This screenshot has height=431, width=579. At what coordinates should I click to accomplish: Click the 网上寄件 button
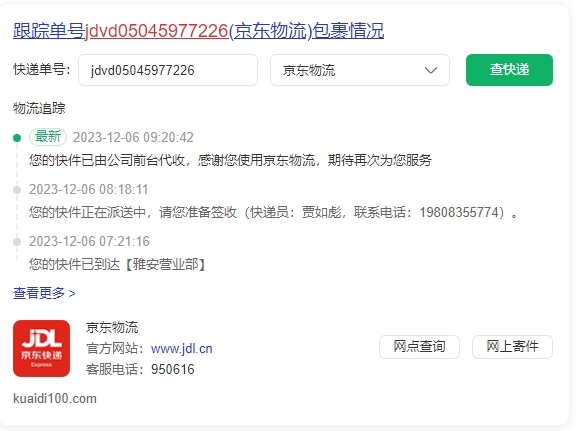(512, 347)
